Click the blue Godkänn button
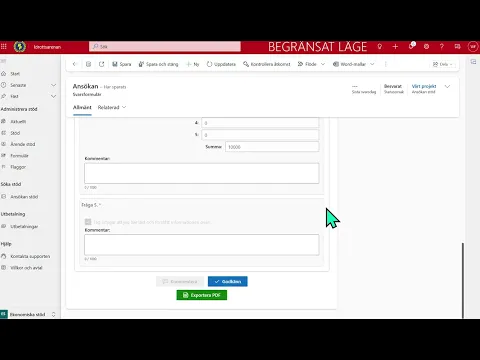Image resolution: width=480 pixels, height=360 pixels. 228,281
